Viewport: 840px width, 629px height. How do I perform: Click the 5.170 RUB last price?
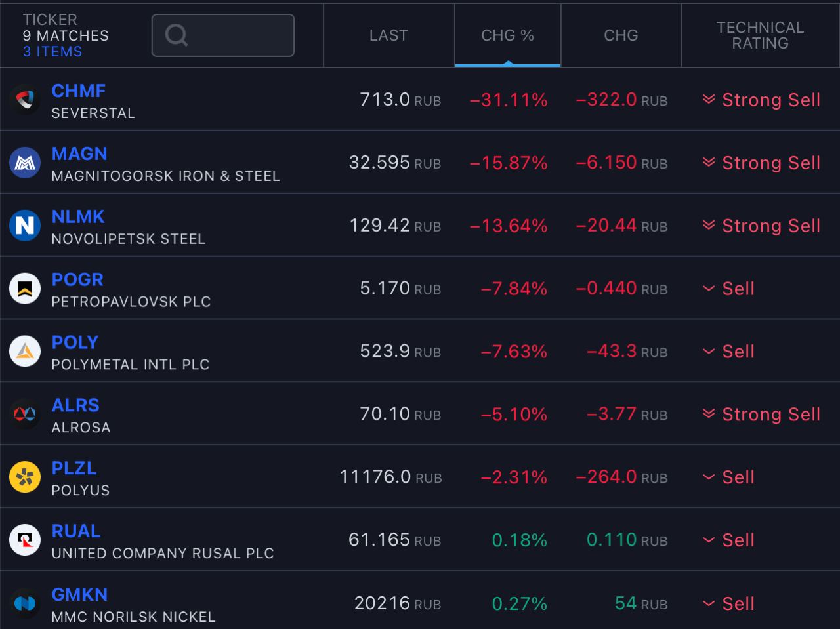(400, 289)
